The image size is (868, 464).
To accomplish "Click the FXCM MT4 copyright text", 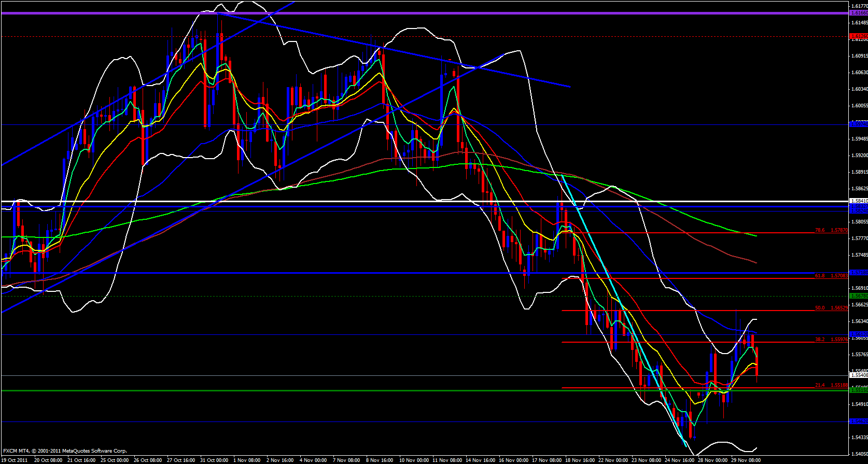I will pos(65,451).
